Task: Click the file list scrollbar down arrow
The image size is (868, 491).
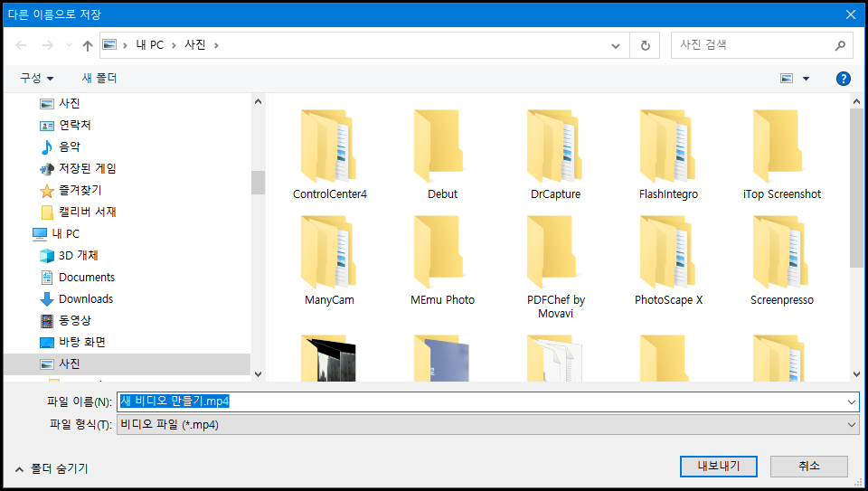Action: (856, 374)
